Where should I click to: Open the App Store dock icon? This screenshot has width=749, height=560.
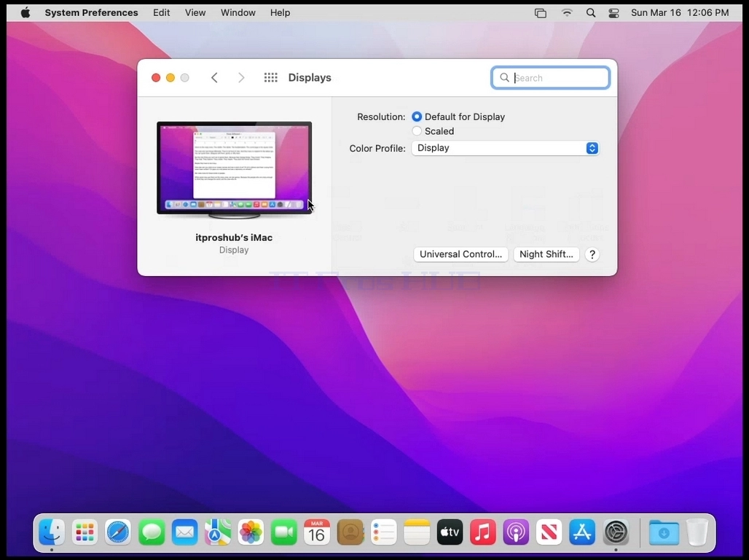[x=582, y=532]
